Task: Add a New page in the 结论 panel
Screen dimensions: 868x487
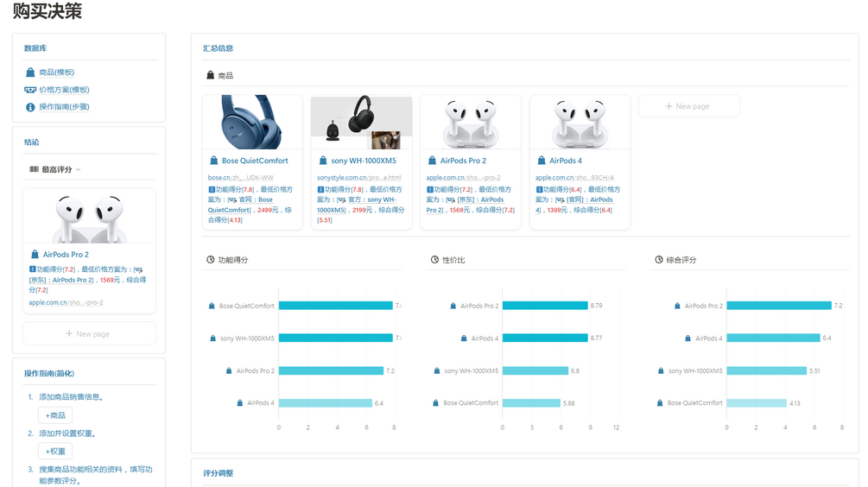Action: click(x=89, y=333)
